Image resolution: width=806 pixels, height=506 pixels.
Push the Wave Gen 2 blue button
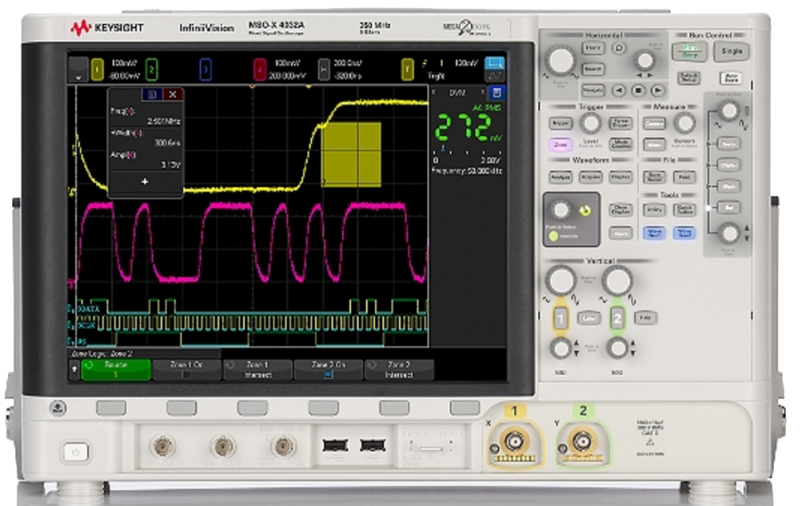685,233
